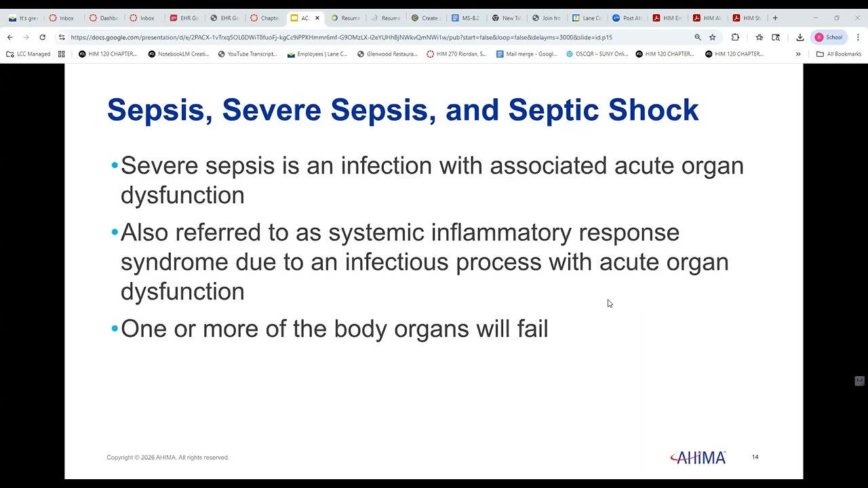868x488 pixels.
Task: Switch to the Join from tab
Action: pos(546,18)
